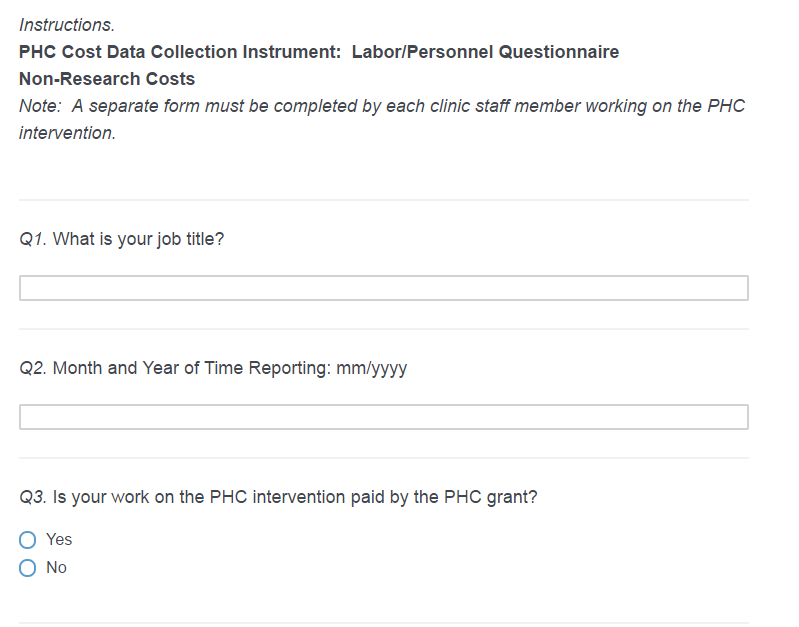Click the "Month and Year of Time Reporting" label
799x627 pixels.
(190, 368)
